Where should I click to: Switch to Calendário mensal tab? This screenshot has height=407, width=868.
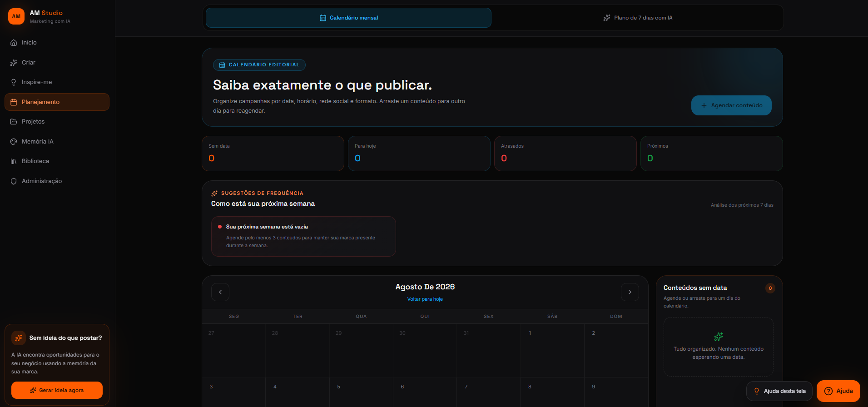tap(348, 18)
